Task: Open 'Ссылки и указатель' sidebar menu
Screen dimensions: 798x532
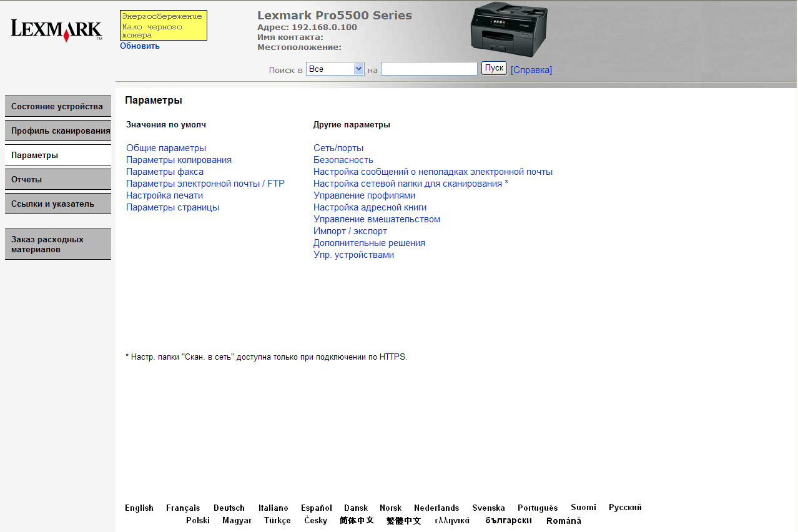Action: tap(58, 204)
